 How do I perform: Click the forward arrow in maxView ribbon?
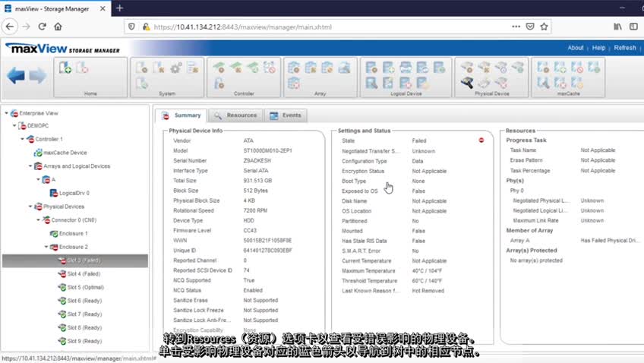pos(38,75)
